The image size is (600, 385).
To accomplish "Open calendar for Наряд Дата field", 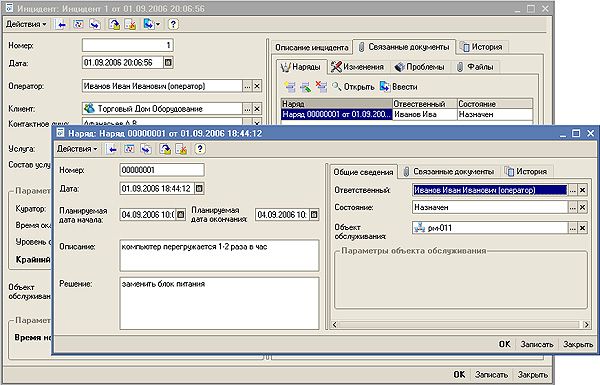I will 199,188.
